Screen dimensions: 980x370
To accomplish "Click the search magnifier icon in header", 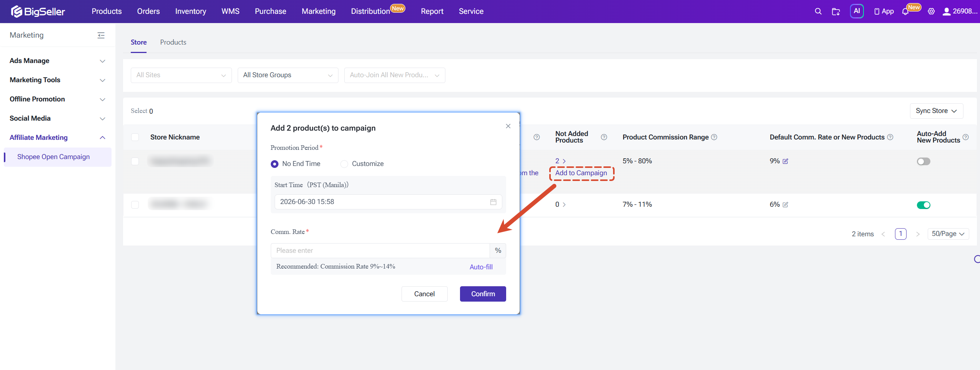I will [x=818, y=12].
